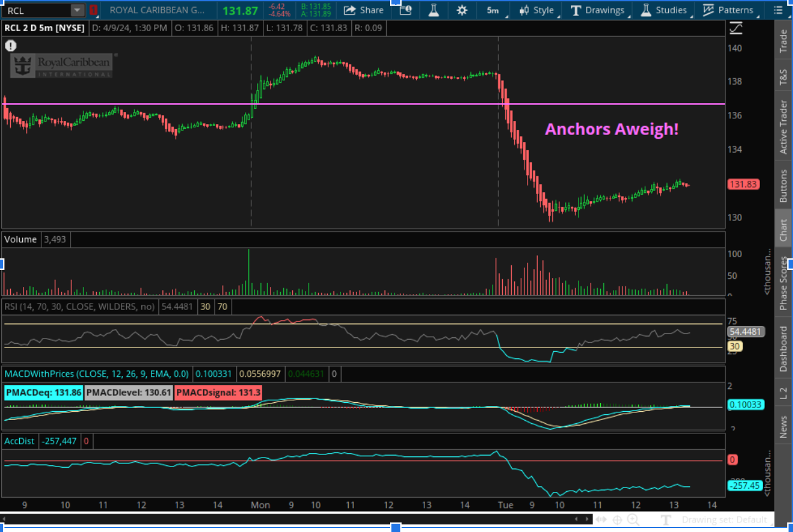Click the 'Tue' date label on time axis
The image size is (793, 532).
point(505,505)
